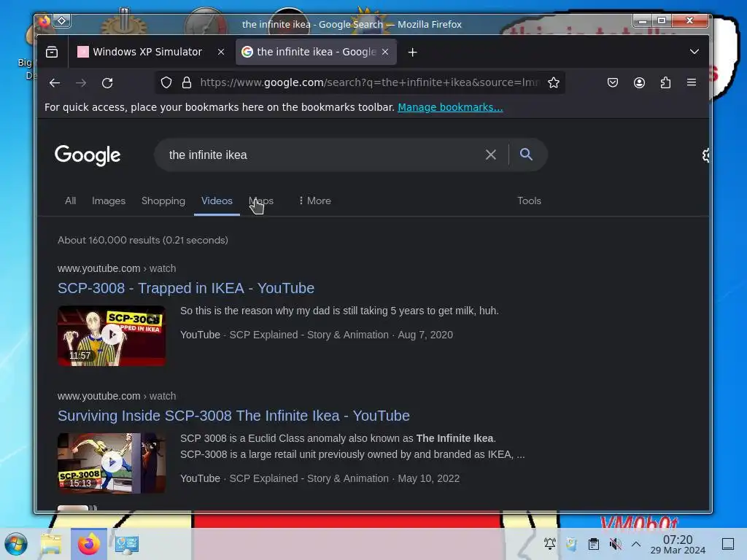Open a new tab
The width and height of the screenshot is (747, 560).
point(413,52)
